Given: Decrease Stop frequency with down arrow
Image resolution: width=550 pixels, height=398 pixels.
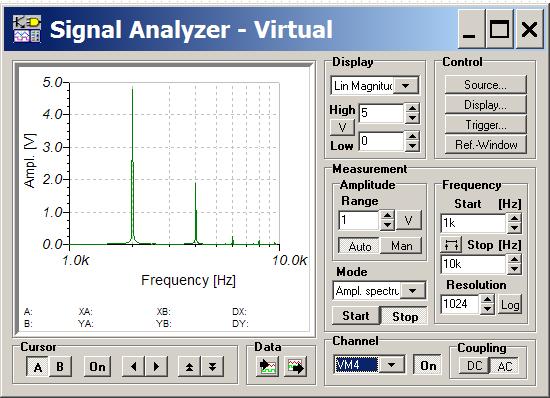Looking at the screenshot, I should (x=514, y=269).
